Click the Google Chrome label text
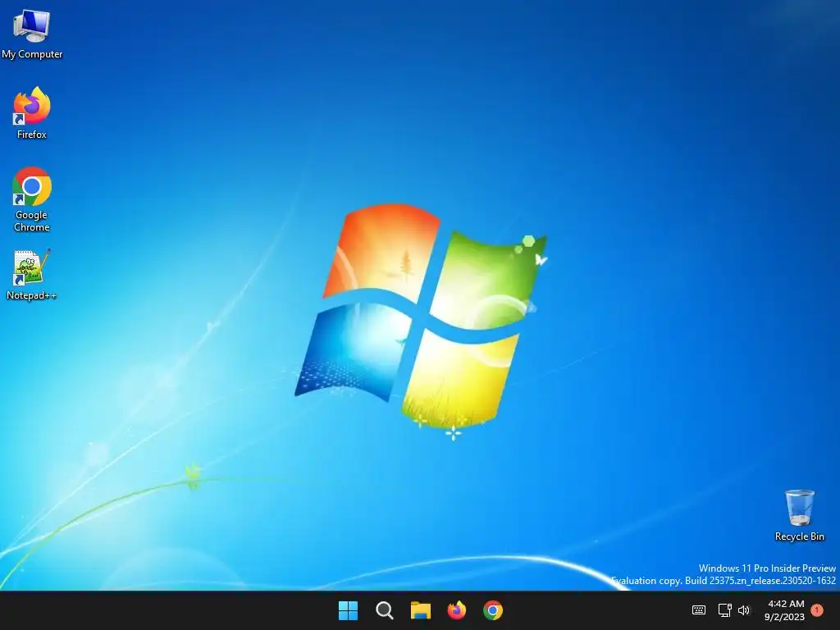840x630 pixels. tap(32, 221)
